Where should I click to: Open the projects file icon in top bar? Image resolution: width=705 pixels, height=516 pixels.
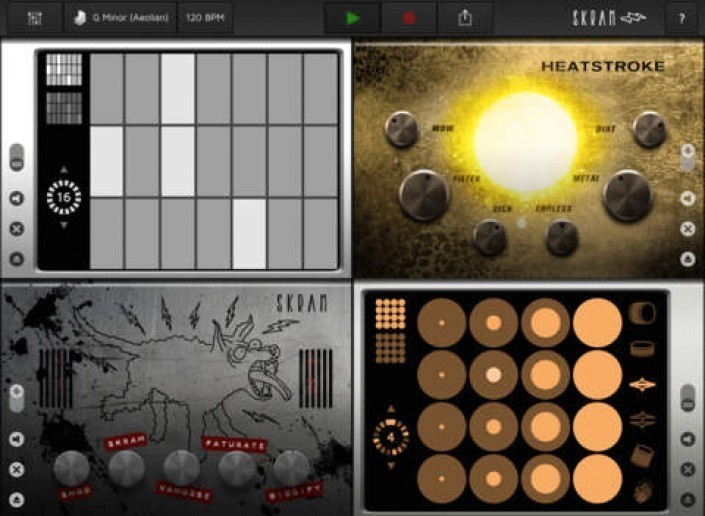(35, 18)
